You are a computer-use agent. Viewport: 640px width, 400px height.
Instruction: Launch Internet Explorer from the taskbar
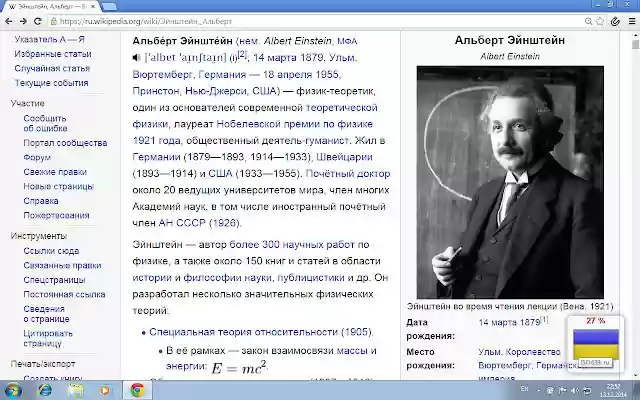pos(45,391)
